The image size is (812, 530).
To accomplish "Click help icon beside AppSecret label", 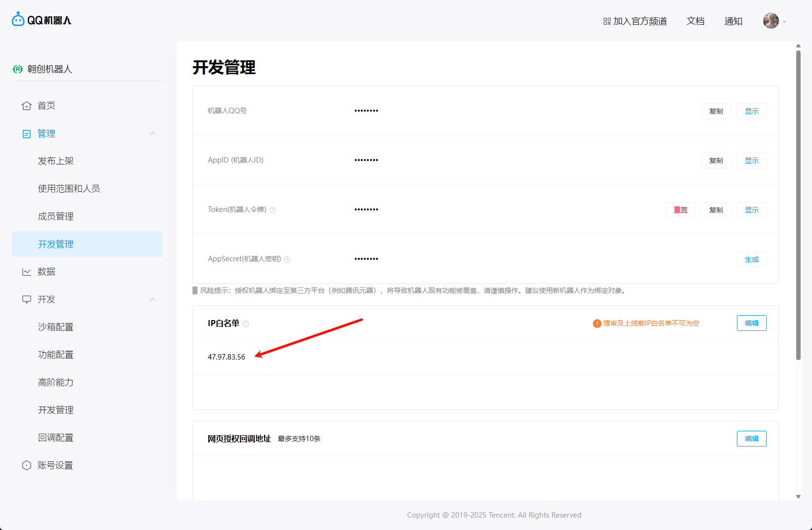I will [287, 259].
